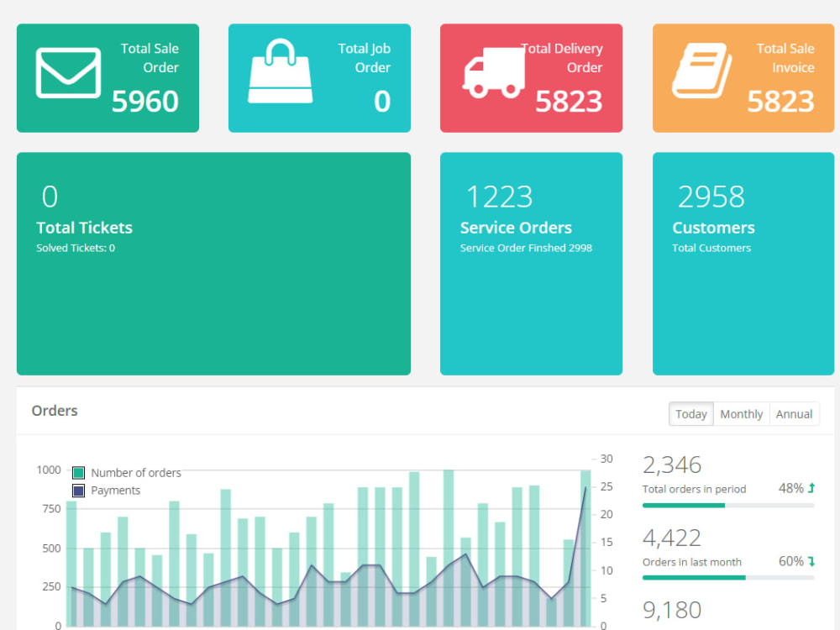The width and height of the screenshot is (840, 630).
Task: Click the 4,422 last month figure
Action: (672, 538)
